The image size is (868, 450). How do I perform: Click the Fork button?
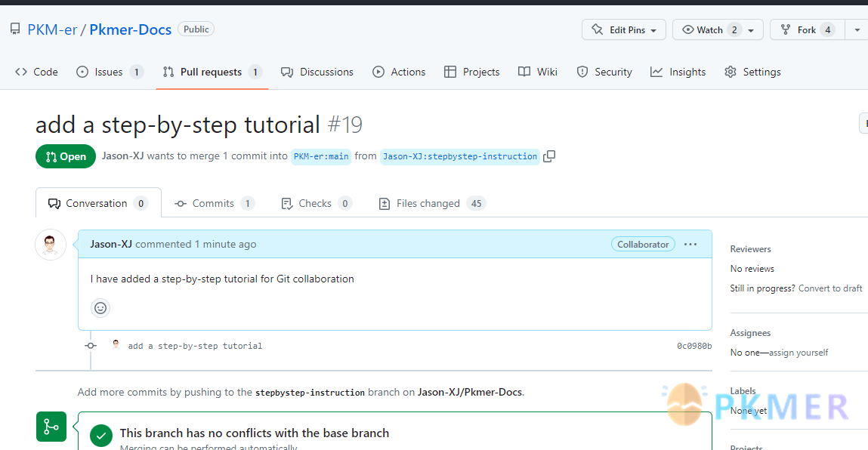[807, 30]
